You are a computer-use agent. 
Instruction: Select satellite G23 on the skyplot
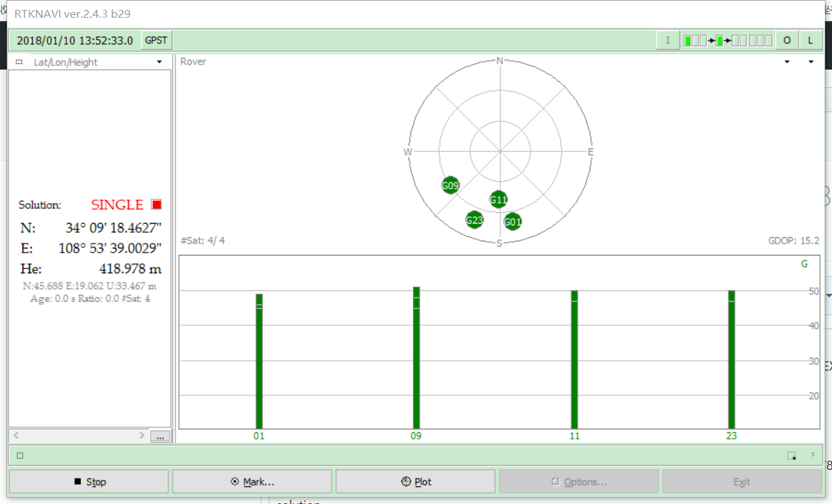pos(474,220)
